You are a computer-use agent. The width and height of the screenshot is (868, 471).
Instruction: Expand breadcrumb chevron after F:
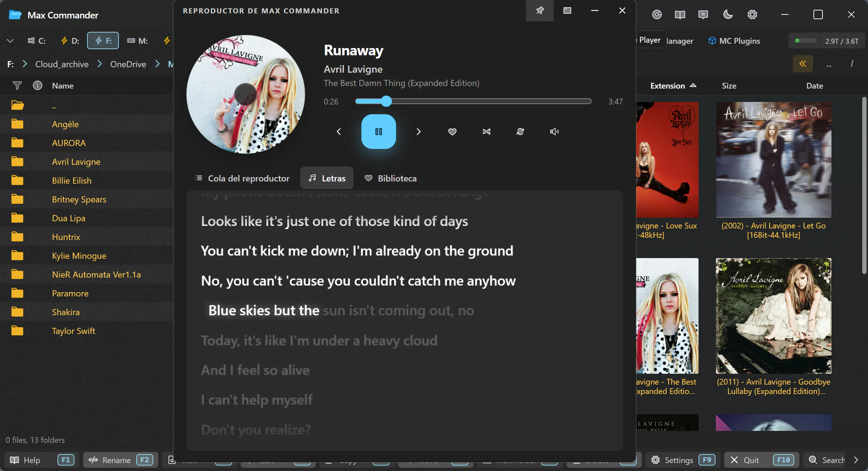pyautogui.click(x=25, y=64)
